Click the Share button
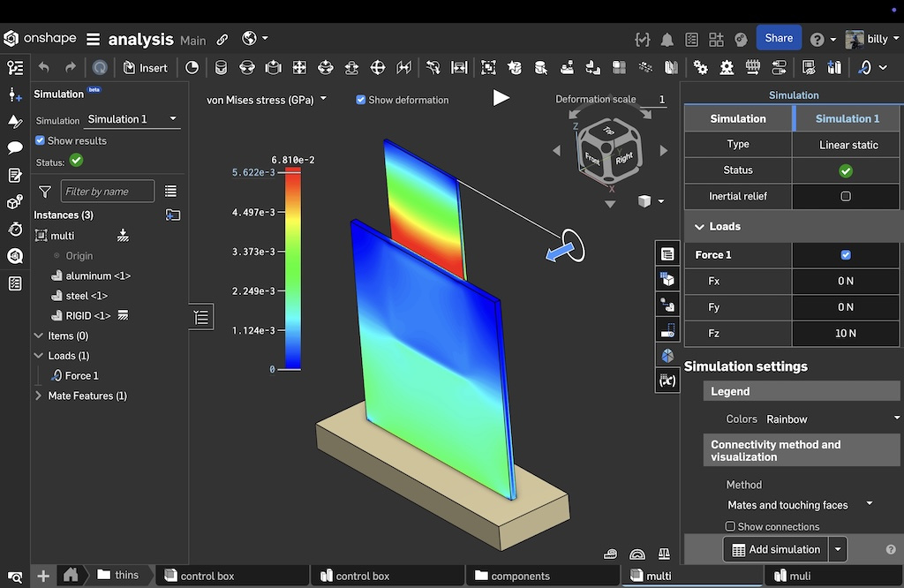904x588 pixels. point(778,38)
